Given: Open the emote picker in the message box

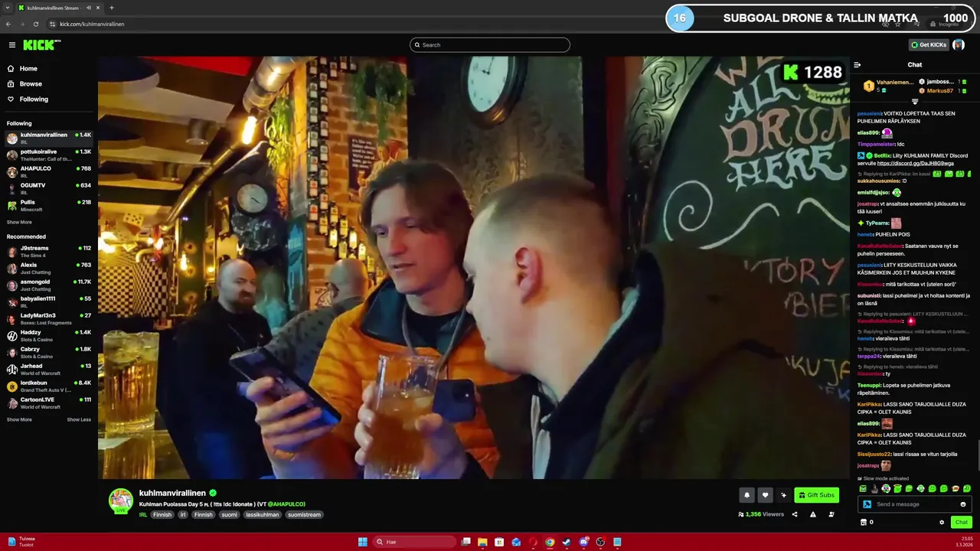Looking at the screenshot, I should (x=963, y=504).
